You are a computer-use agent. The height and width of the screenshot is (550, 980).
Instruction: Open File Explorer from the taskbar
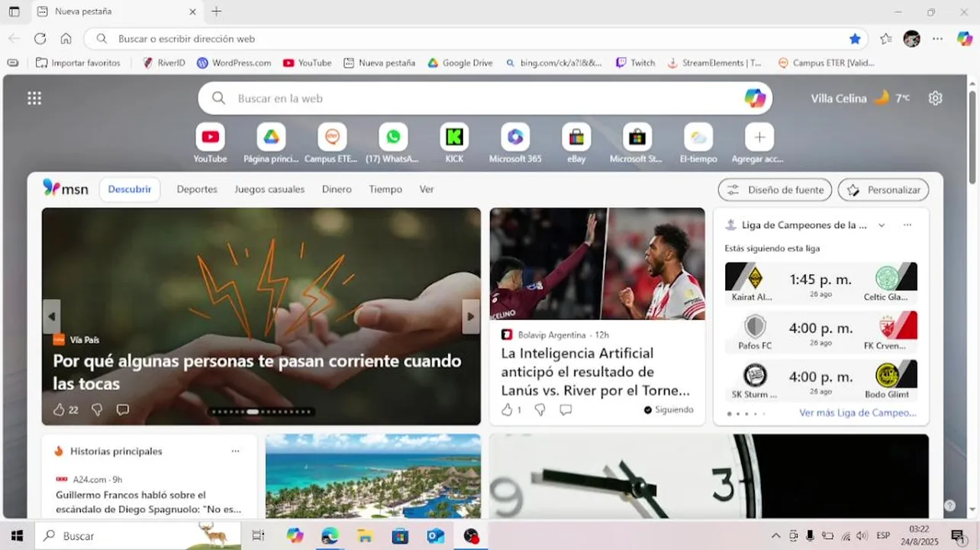[365, 535]
